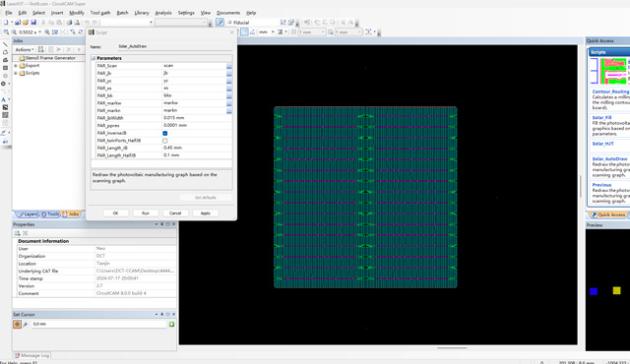Click the blue square in Preview panel
630x364 pixels.
click(x=594, y=292)
